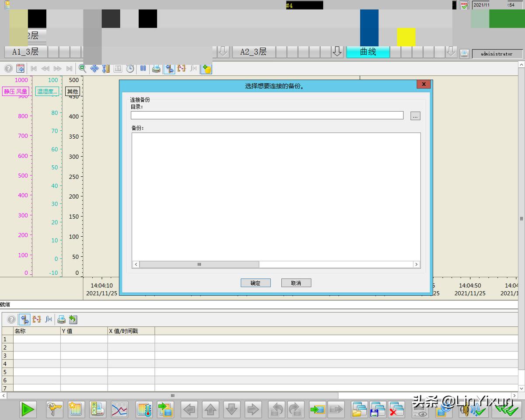The width and height of the screenshot is (525, 420).
Task: Expand the down arrow right of 曲线 tab
Action: tap(451, 52)
